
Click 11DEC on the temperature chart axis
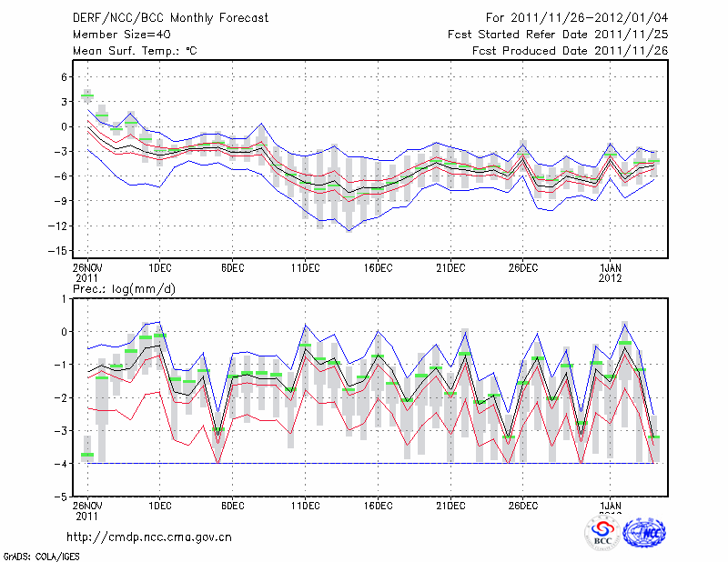pos(305,267)
